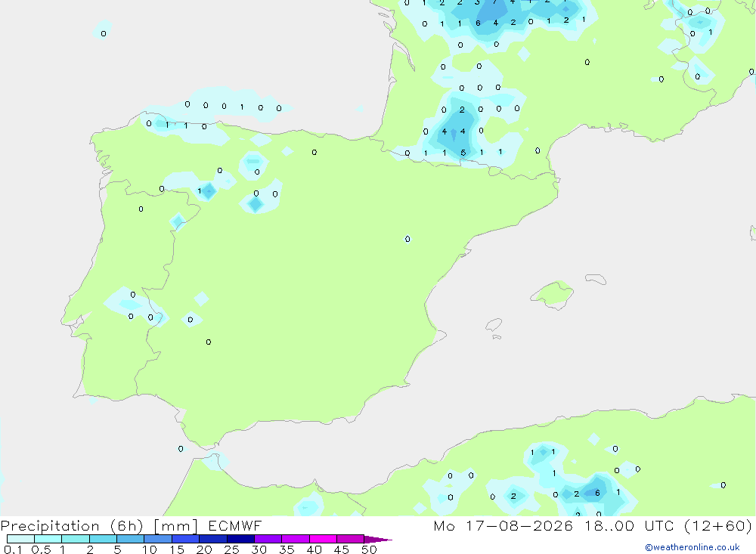
Task: Click Ibiza island outline on the map
Action: [494, 325]
